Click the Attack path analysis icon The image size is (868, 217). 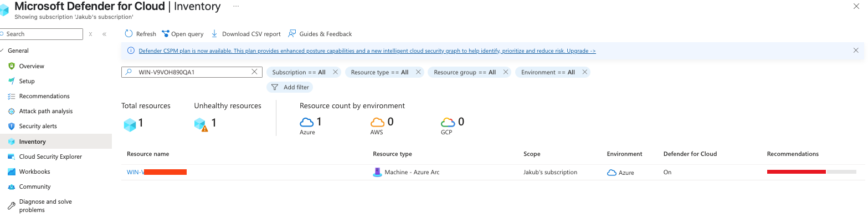point(11,111)
